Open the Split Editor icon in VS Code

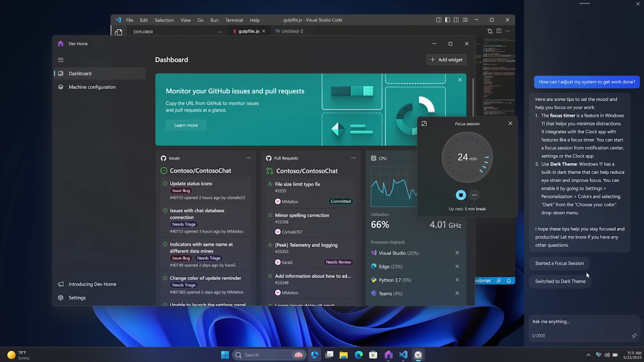tap(499, 31)
